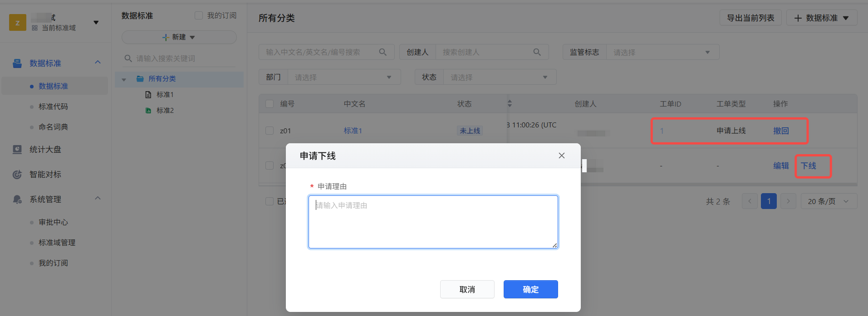Open 数据标准 submenu item
Screen dimensions: 868x316
[54, 86]
